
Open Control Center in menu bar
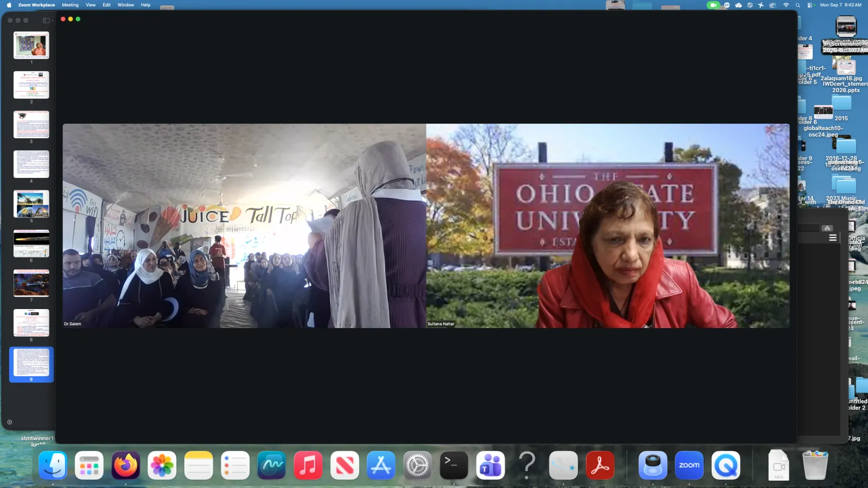pos(810,5)
